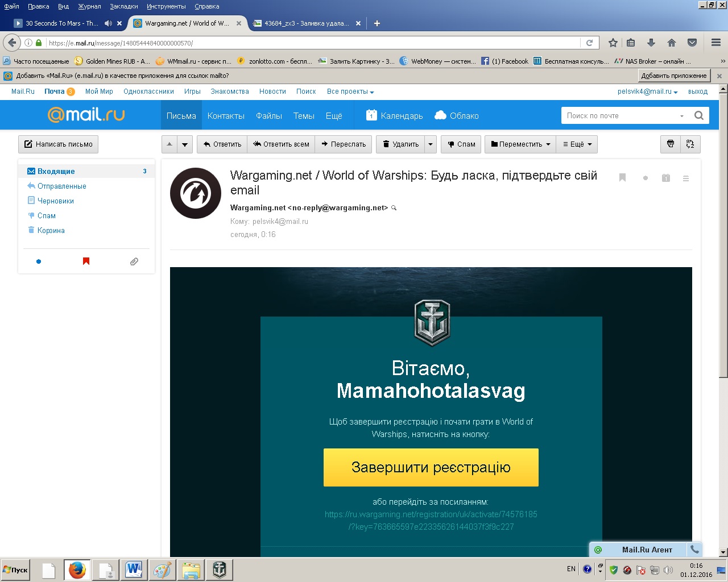Image resolution: width=728 pixels, height=582 pixels.
Task: Click Завершити реєстрацію yellow button
Action: point(431,467)
